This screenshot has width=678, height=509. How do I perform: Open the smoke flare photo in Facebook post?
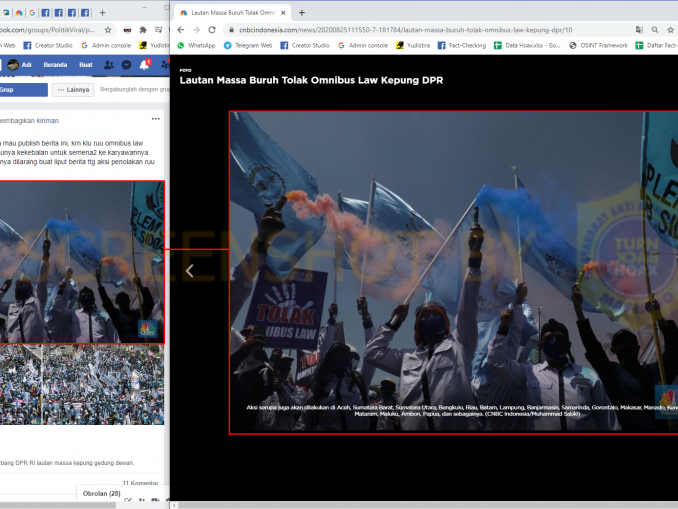pos(82,263)
